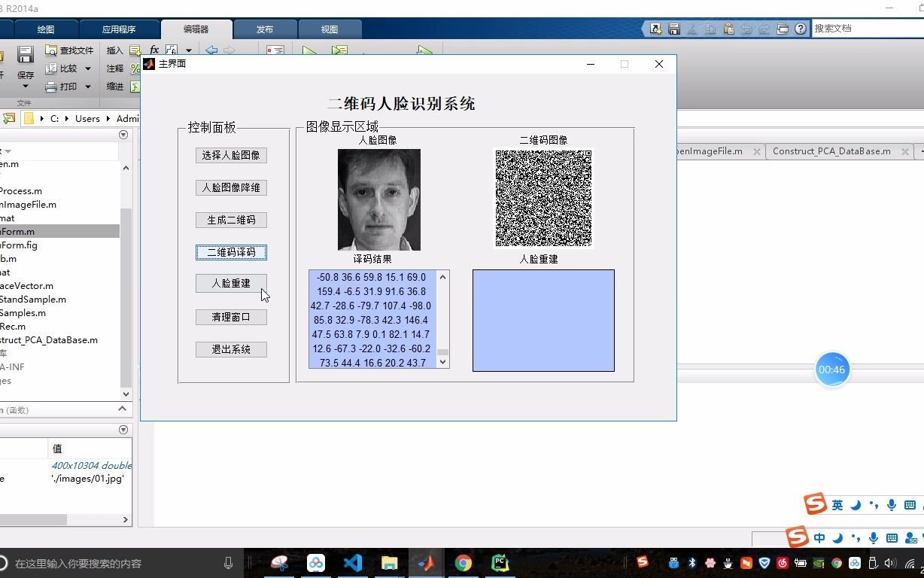The image size is (924, 578).
Task: Click the Undo arrow in quick access toolbar
Action: (x=746, y=29)
